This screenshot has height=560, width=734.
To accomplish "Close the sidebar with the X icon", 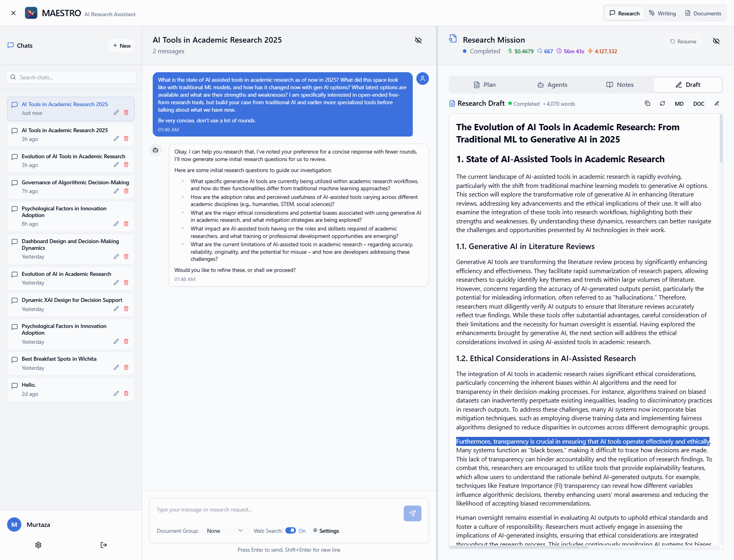I will (13, 13).
